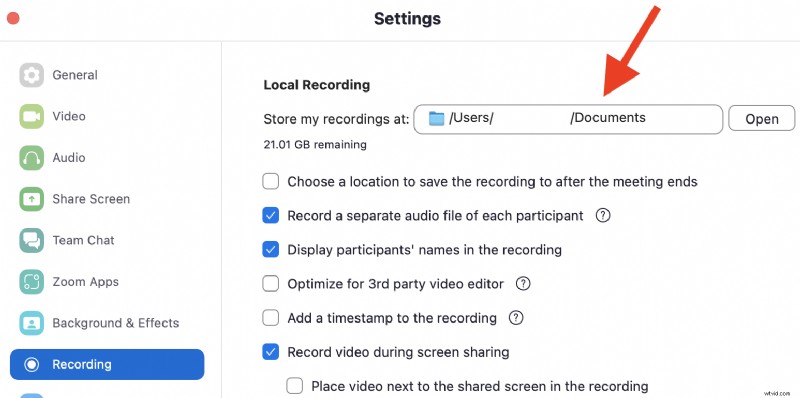Screen dimensions: 800x398
Task: Select the Recording tab
Action: (x=107, y=364)
